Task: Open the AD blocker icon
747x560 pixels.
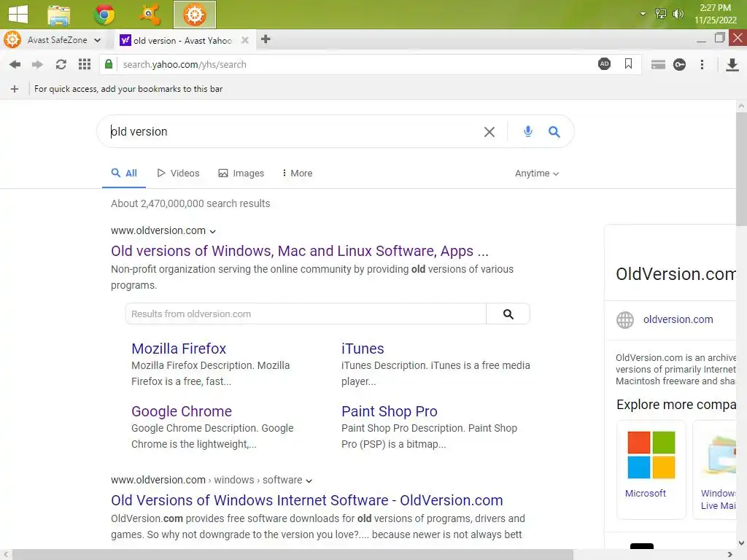Action: (604, 64)
